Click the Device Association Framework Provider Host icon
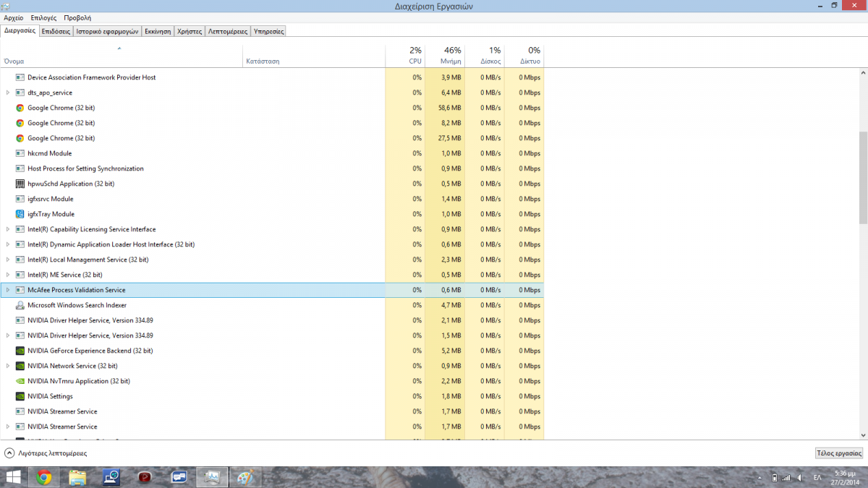 (20, 77)
